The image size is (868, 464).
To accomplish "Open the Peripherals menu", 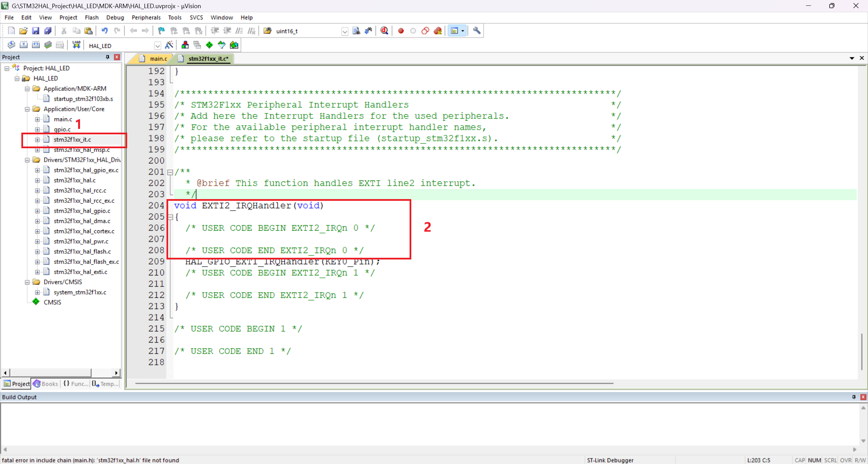I will [146, 18].
